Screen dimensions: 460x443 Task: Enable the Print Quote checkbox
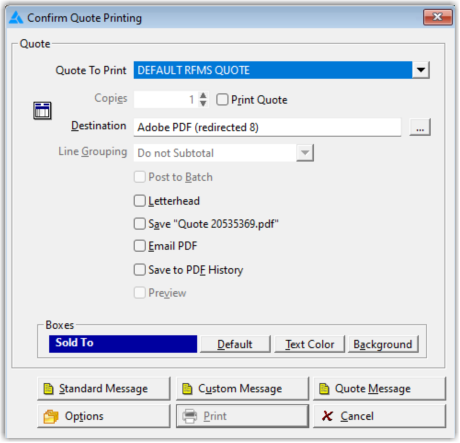pyautogui.click(x=222, y=100)
